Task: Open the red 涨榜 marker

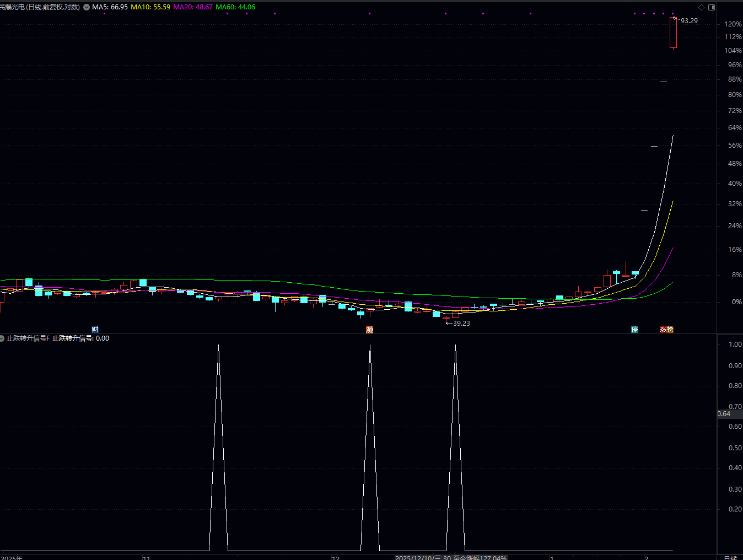Action: pos(667,330)
